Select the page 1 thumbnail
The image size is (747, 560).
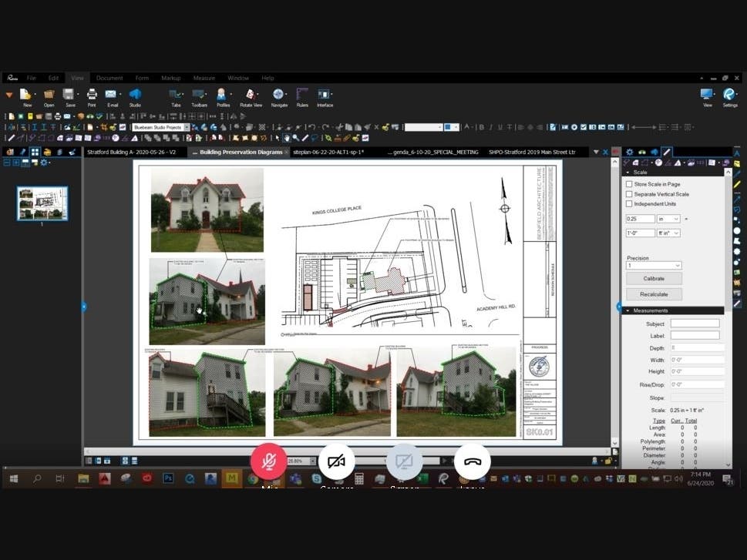point(42,203)
